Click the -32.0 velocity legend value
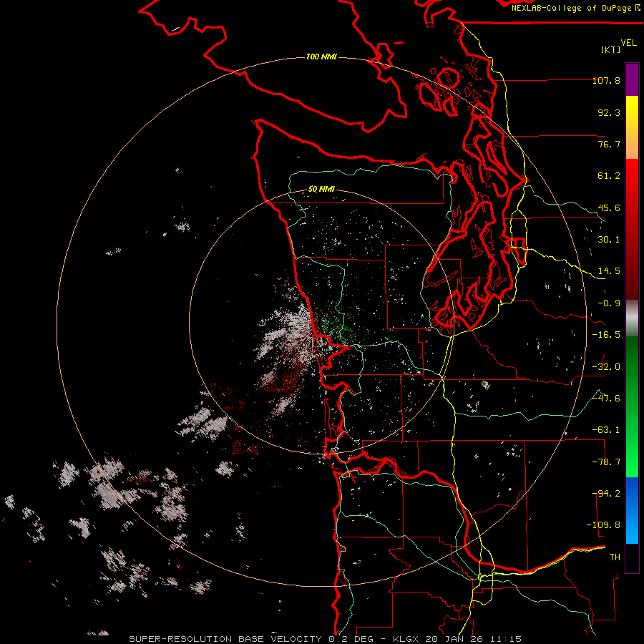This screenshot has width=644, height=644. tap(606, 367)
